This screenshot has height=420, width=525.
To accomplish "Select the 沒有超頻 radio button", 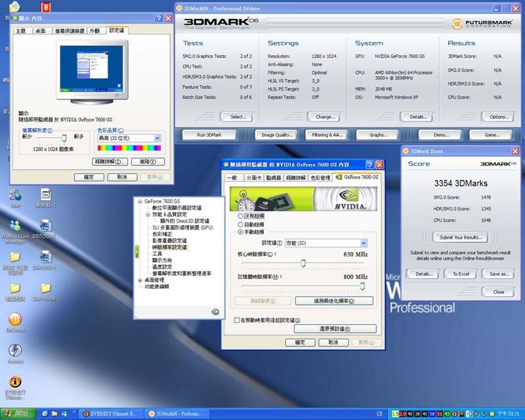I will click(x=240, y=216).
